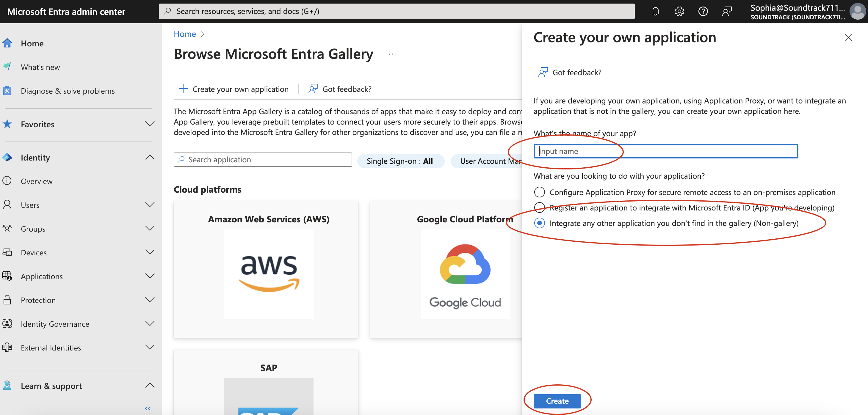
Task: Click the Protection lock icon
Action: click(7, 300)
